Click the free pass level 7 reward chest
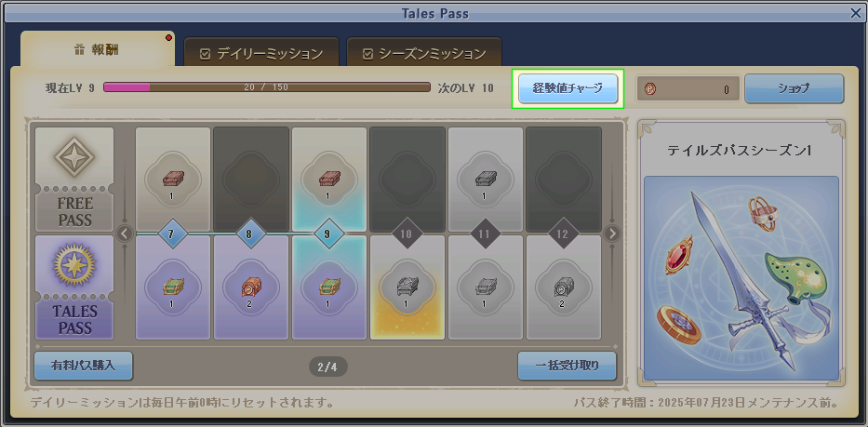This screenshot has width=868, height=427. [x=173, y=180]
